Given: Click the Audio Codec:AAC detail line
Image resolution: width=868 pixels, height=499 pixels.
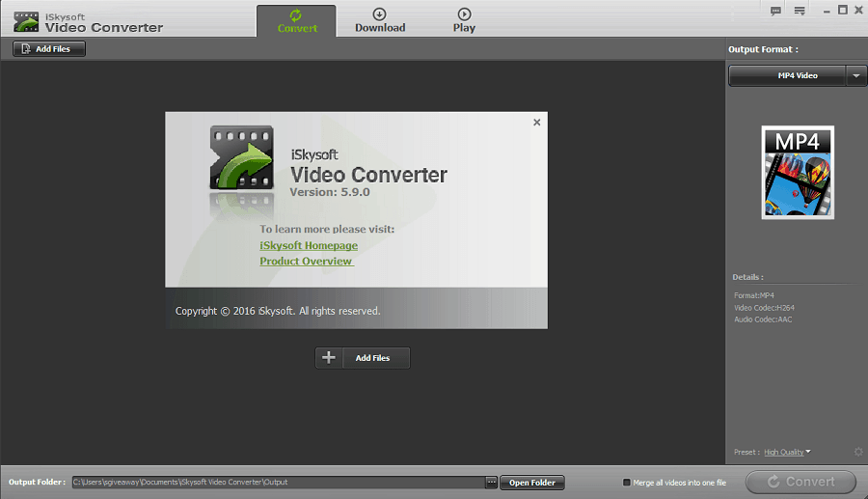Looking at the screenshot, I should coord(763,319).
